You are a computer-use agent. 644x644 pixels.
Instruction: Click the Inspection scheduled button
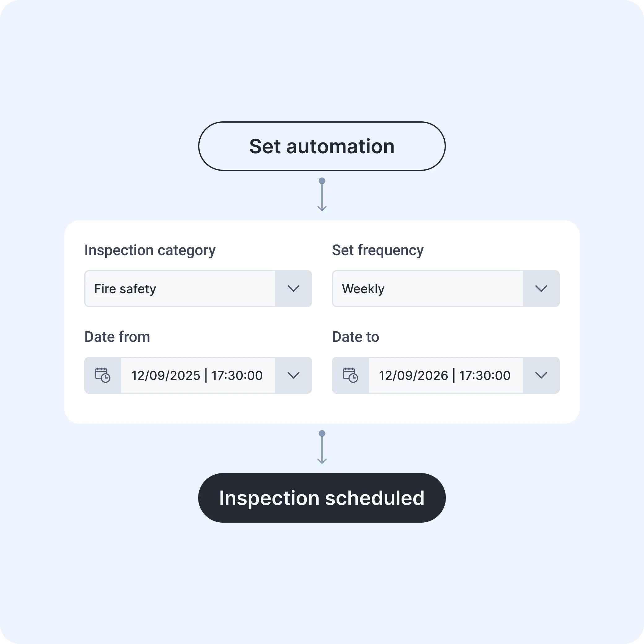322,498
